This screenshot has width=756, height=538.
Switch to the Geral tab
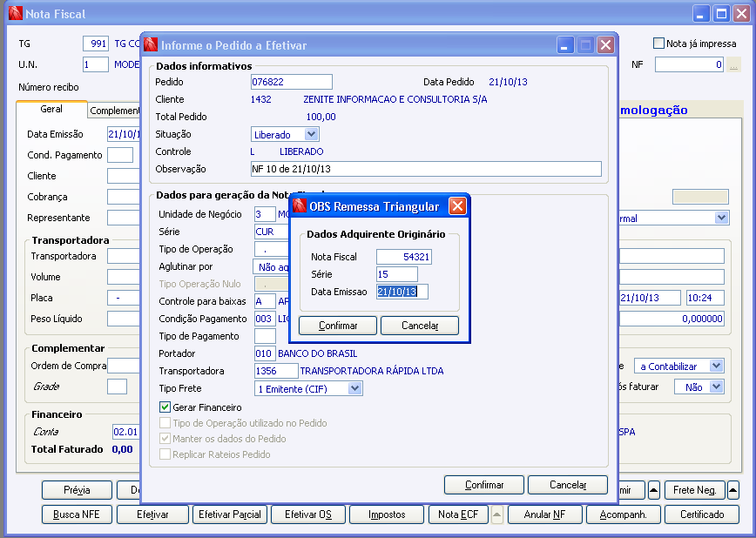[x=51, y=109]
